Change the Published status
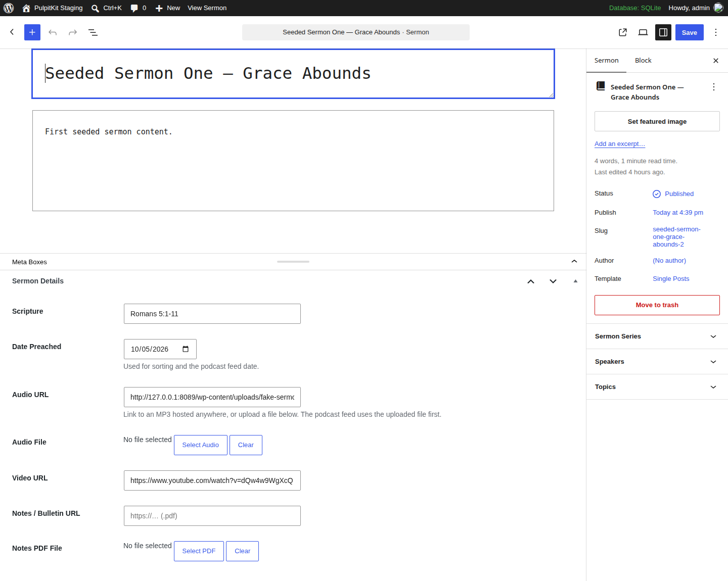The width and height of the screenshot is (728, 581). click(673, 194)
